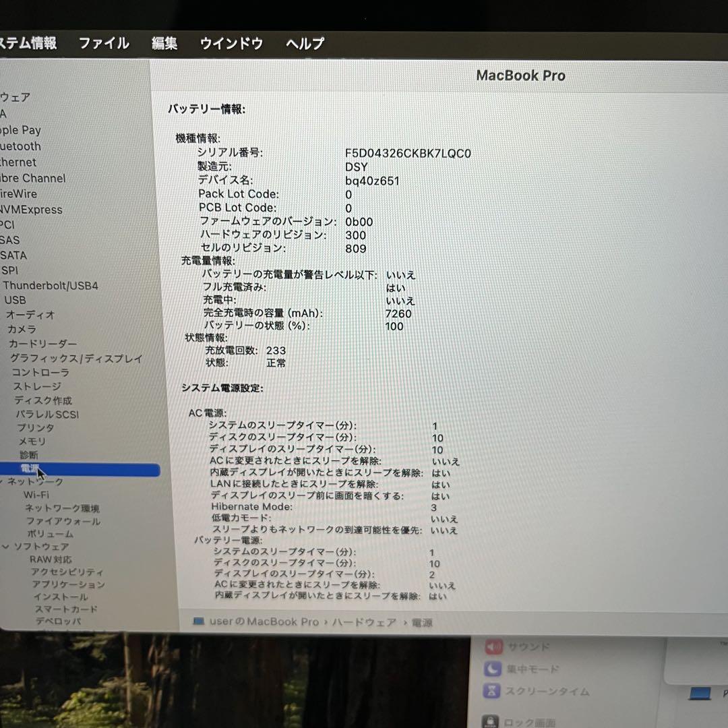The image size is (728, 728).
Task: Click the 正常 condition value
Action: 276,363
